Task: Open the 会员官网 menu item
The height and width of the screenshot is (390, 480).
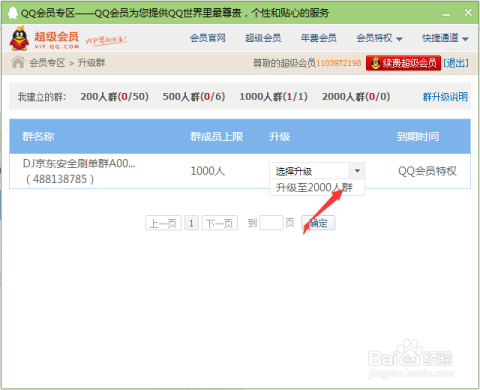Action: pos(208,38)
